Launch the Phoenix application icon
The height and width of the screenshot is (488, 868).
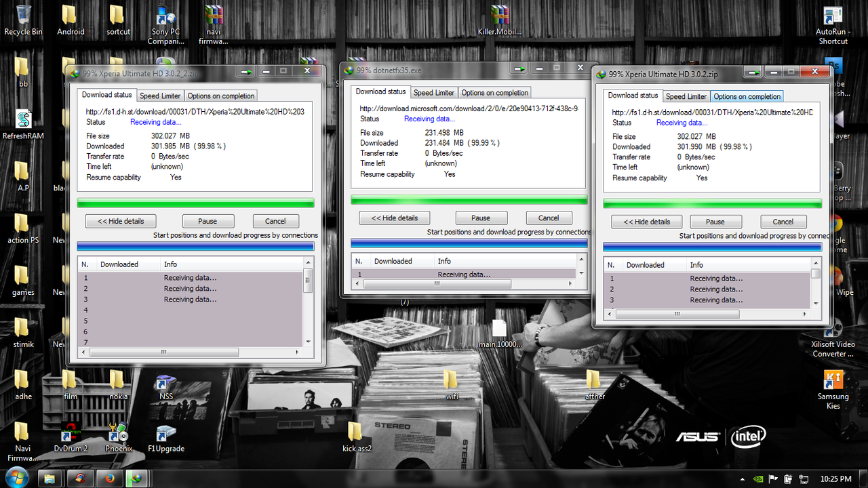point(118,437)
